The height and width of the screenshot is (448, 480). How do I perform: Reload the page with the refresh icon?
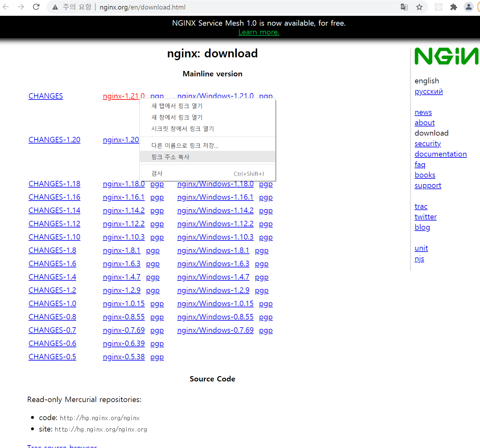(36, 7)
